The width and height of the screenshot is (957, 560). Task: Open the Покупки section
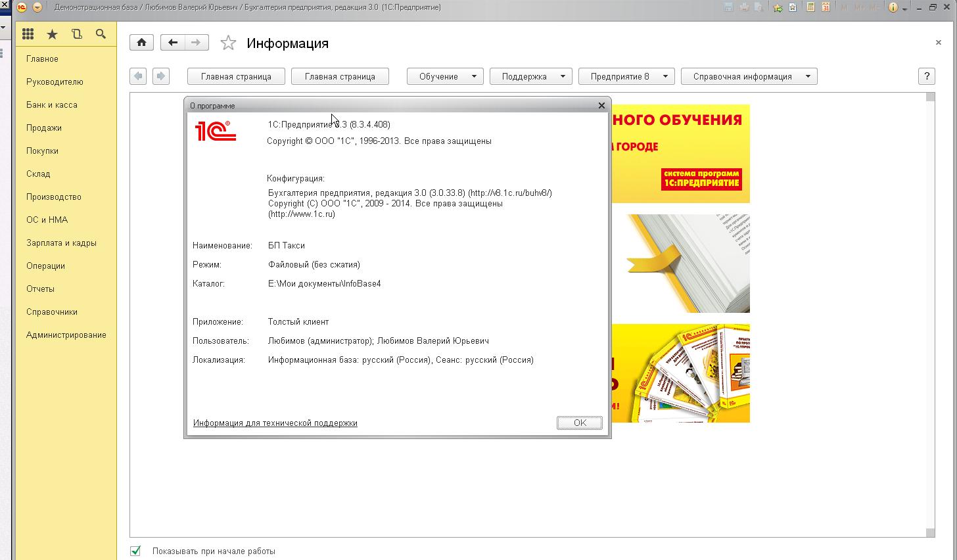pos(42,151)
